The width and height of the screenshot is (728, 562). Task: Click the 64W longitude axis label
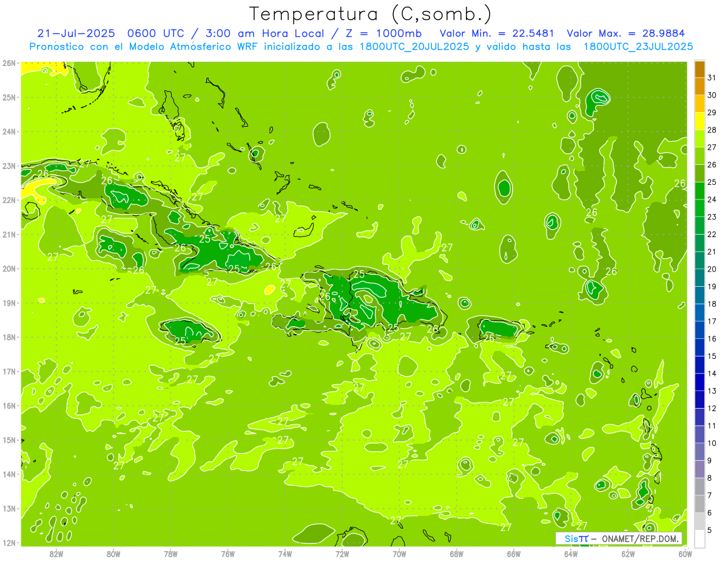pyautogui.click(x=571, y=554)
